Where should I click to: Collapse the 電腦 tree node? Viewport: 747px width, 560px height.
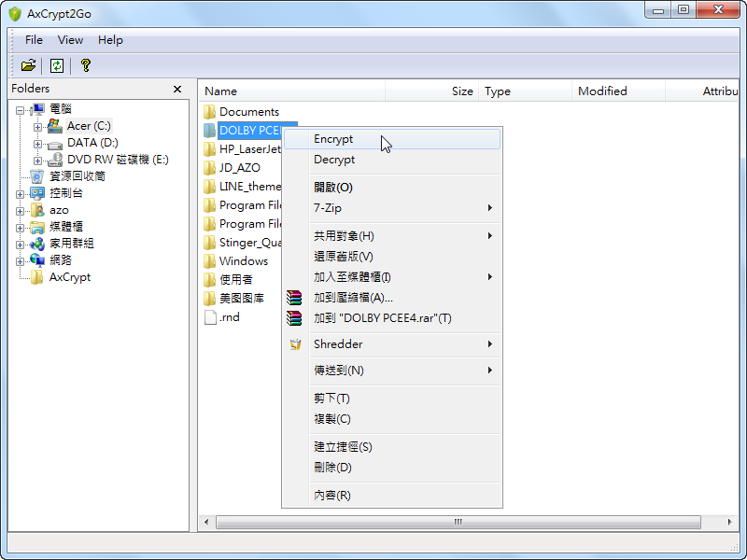click(x=20, y=110)
